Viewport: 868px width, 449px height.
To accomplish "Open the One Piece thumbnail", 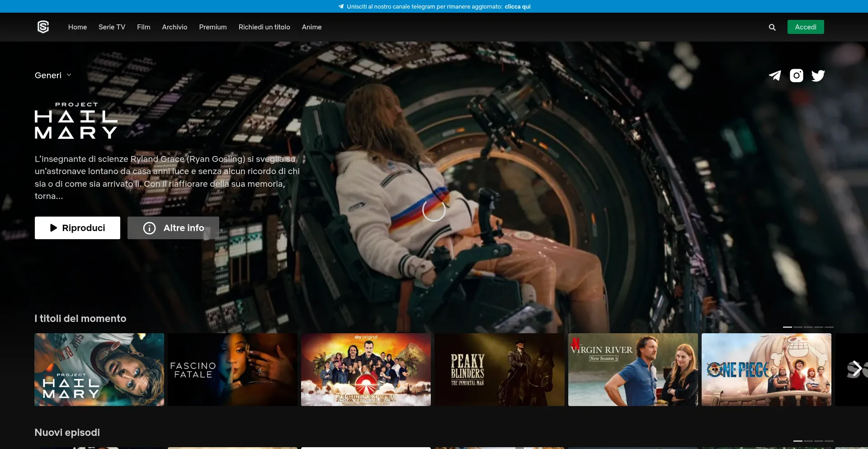I will (x=766, y=369).
